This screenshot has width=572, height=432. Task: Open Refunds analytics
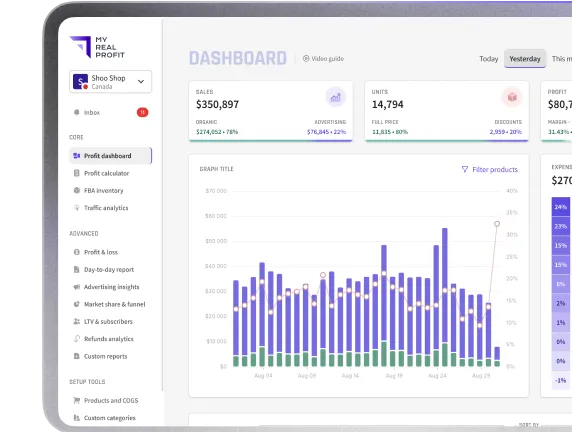tap(109, 339)
